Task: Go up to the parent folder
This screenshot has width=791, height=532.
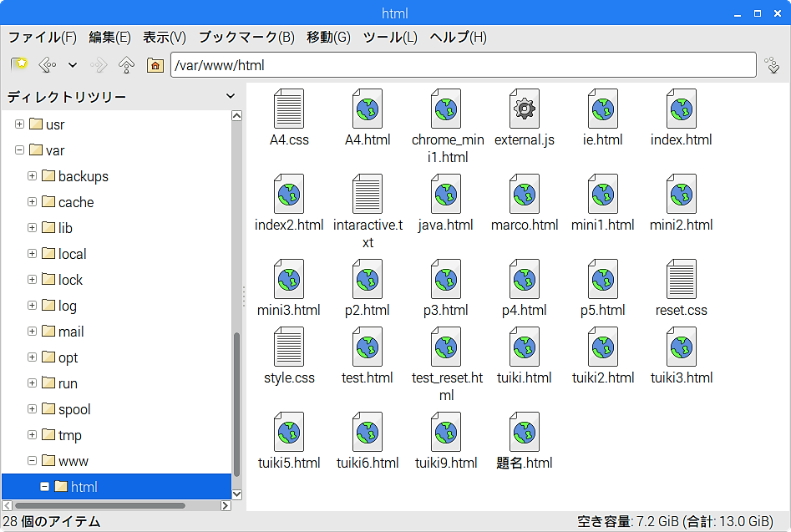Action: (127, 65)
